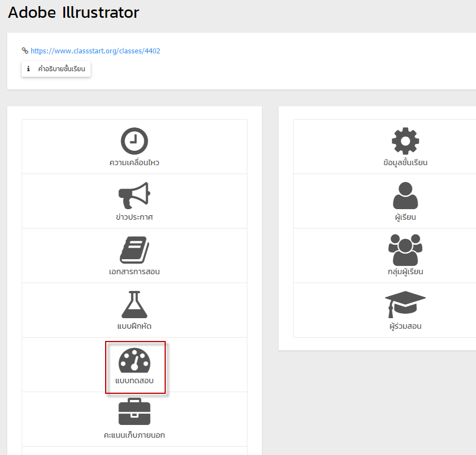Open the classstart.org/classes/4402 link

pos(95,51)
